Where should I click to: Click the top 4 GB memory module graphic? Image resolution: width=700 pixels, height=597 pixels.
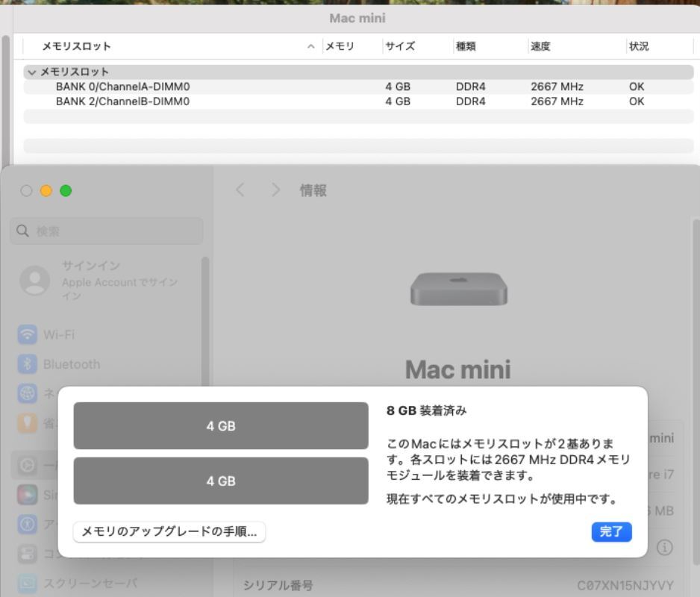(221, 425)
